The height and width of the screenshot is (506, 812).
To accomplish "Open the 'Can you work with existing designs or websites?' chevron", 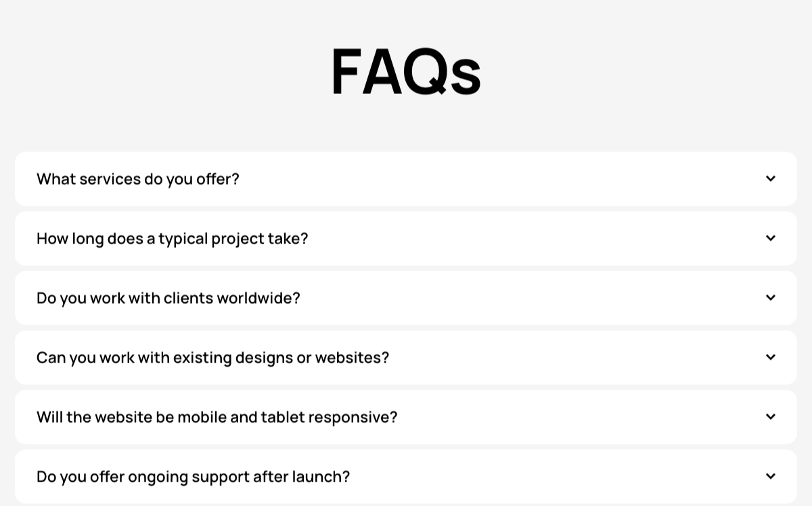I will point(771,357).
